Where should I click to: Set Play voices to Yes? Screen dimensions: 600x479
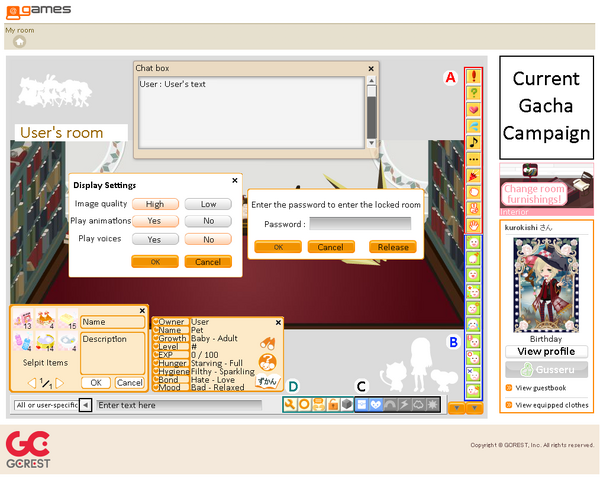(x=155, y=239)
